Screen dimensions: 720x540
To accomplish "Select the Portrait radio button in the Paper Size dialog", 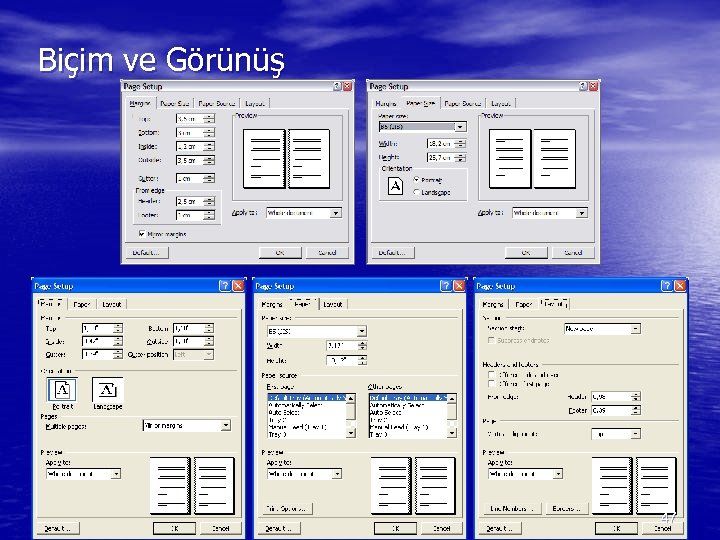I will (x=416, y=180).
